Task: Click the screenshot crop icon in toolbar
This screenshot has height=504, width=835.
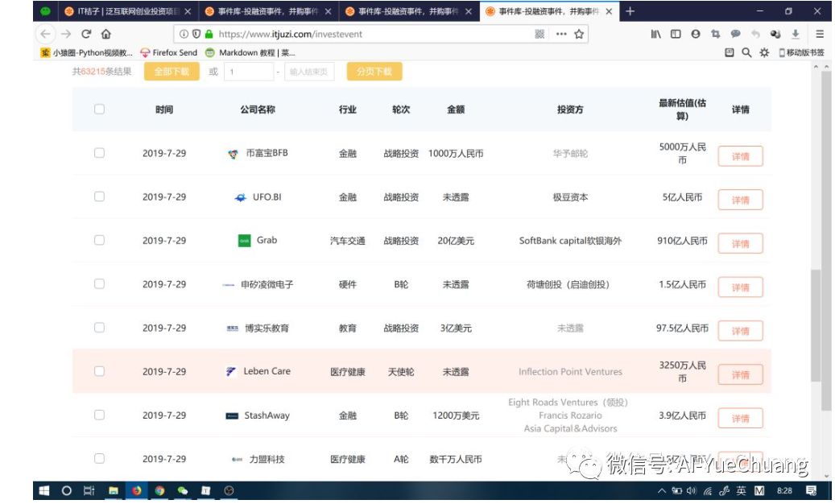Action: pos(715,34)
